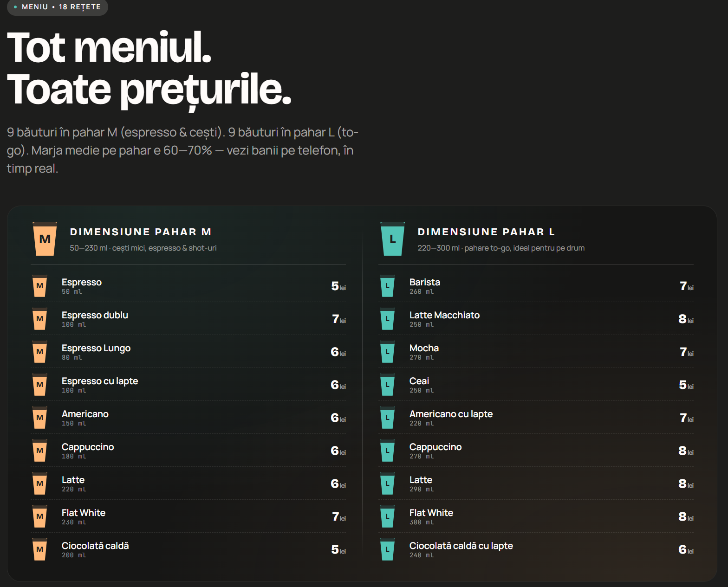Click the large teal L cup icon

click(392, 239)
